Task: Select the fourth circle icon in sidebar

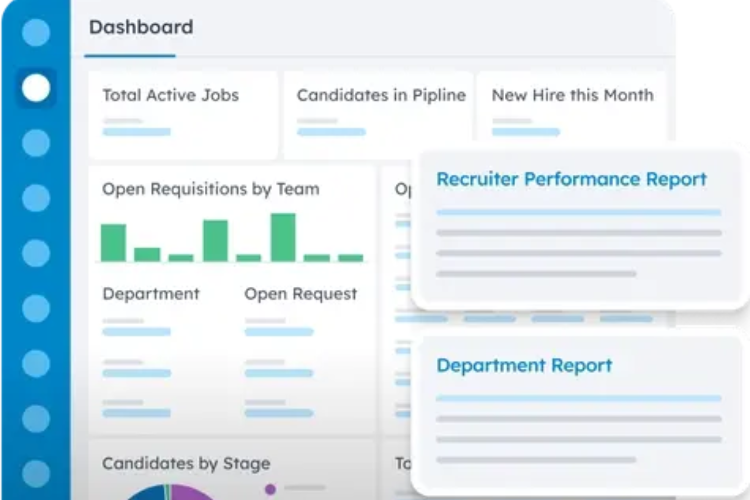Action: tap(36, 198)
